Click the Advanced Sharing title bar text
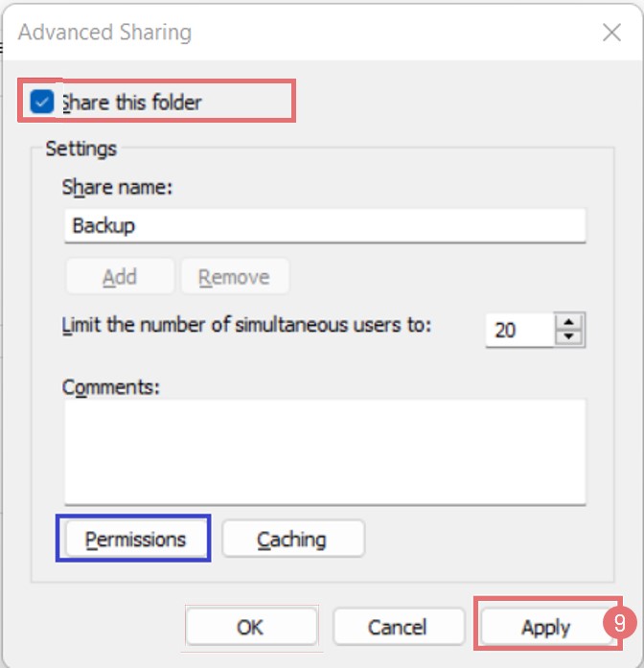The image size is (644, 668). pyautogui.click(x=105, y=33)
